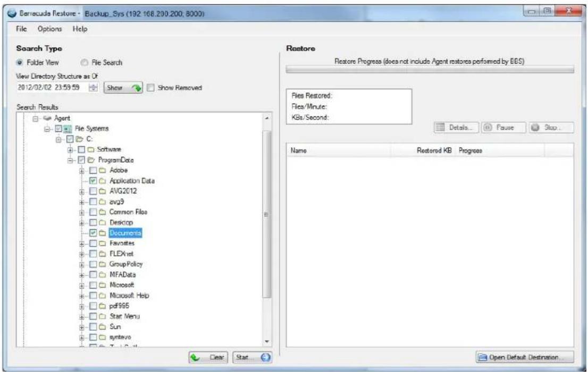Toggle the C: drive checkbox

pyautogui.click(x=70, y=139)
